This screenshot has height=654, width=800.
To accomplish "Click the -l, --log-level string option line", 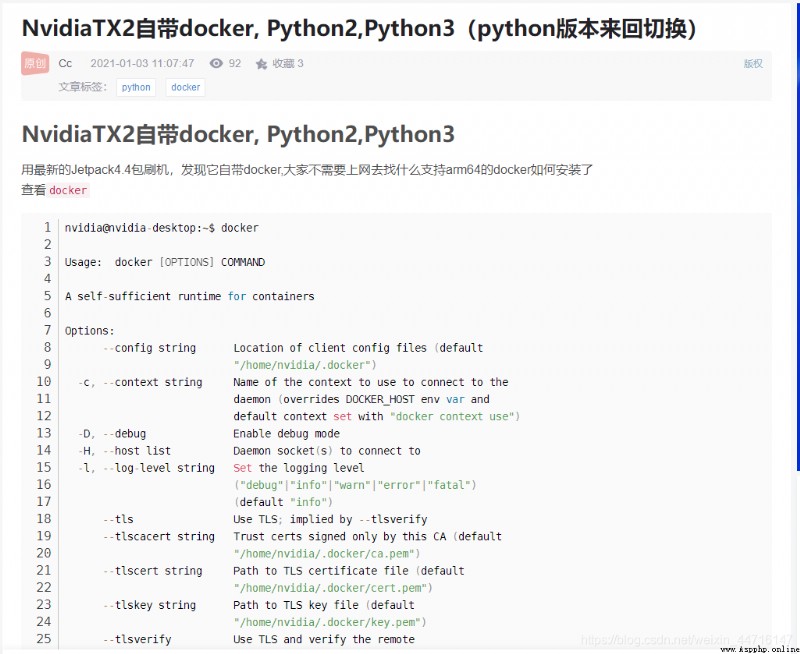I will tap(221, 468).
